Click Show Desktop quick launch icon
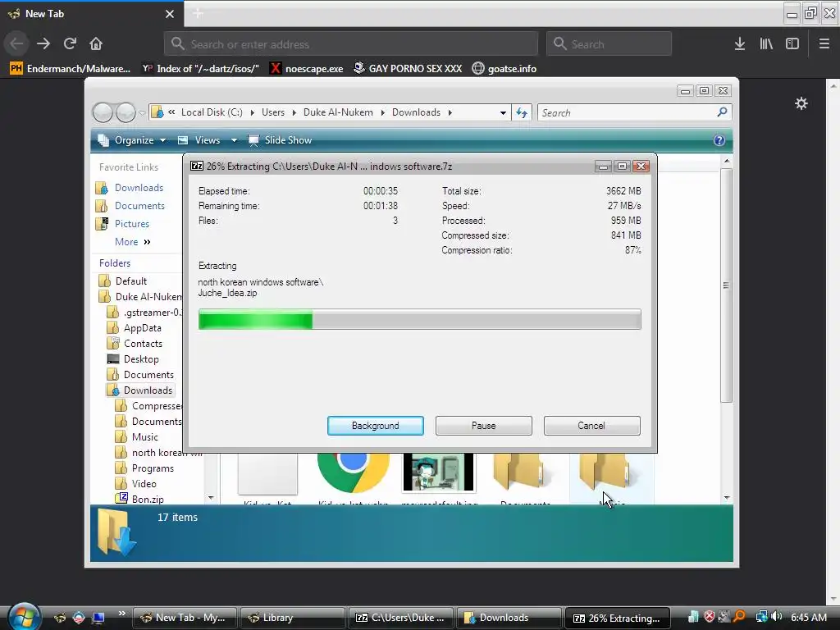 click(x=98, y=618)
